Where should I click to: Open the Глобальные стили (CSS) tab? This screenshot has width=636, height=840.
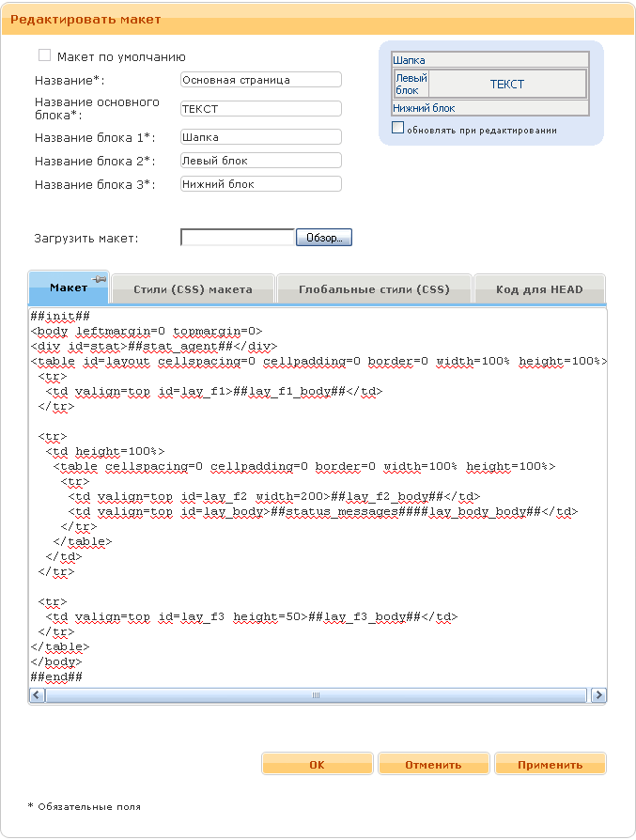pyautogui.click(x=374, y=289)
